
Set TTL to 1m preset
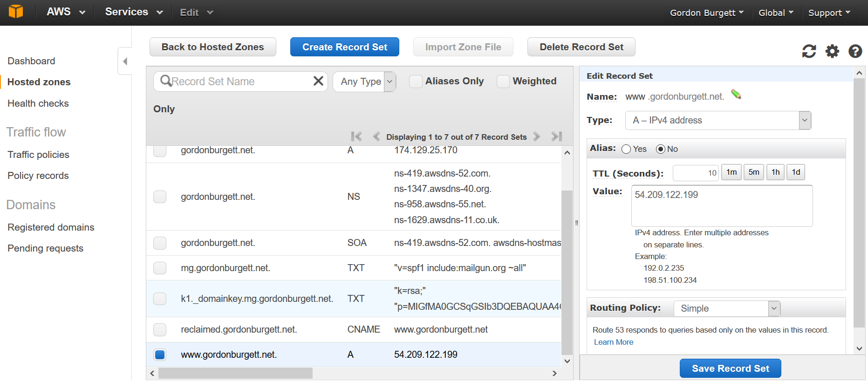pos(731,172)
